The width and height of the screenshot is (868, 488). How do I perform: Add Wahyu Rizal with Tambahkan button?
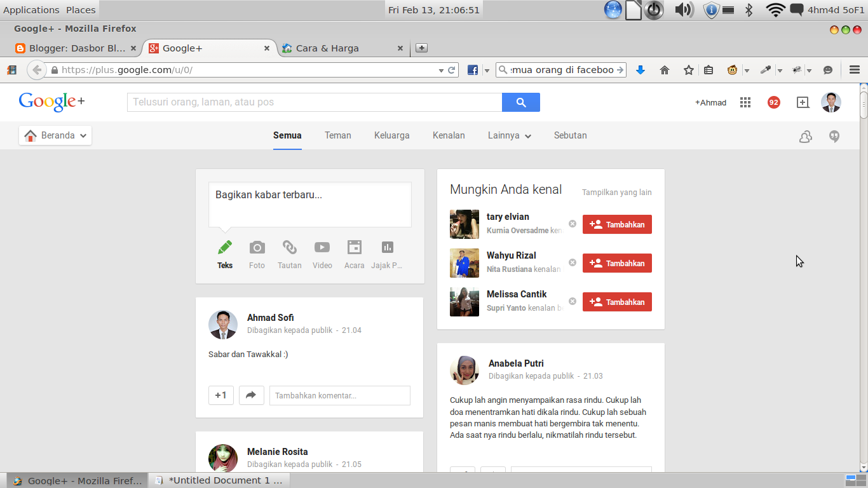[617, 263]
